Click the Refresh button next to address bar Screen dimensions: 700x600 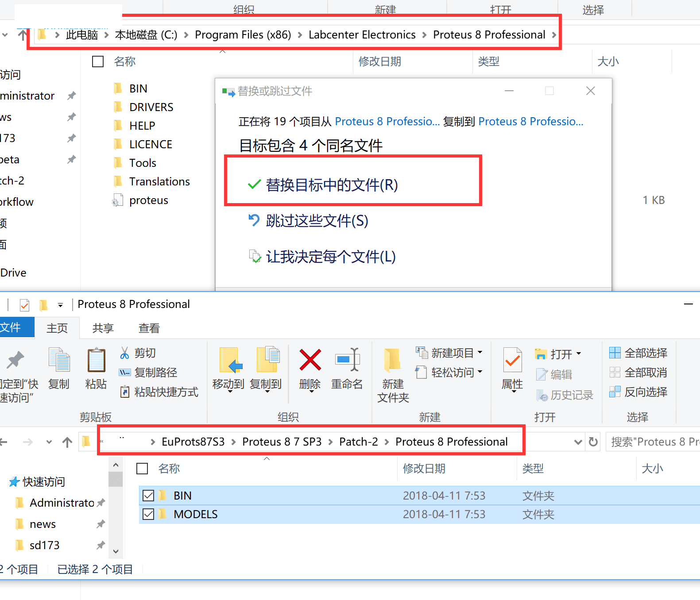[x=593, y=442]
